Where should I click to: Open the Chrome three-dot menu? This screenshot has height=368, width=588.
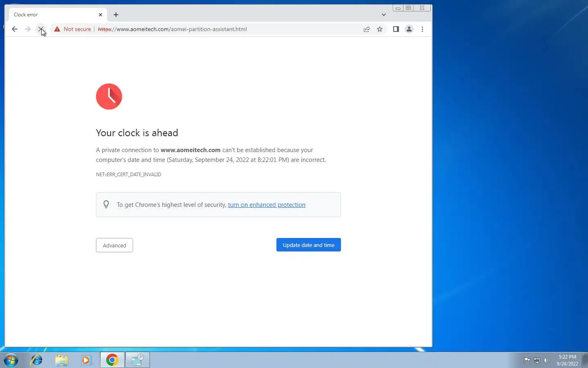[422, 29]
